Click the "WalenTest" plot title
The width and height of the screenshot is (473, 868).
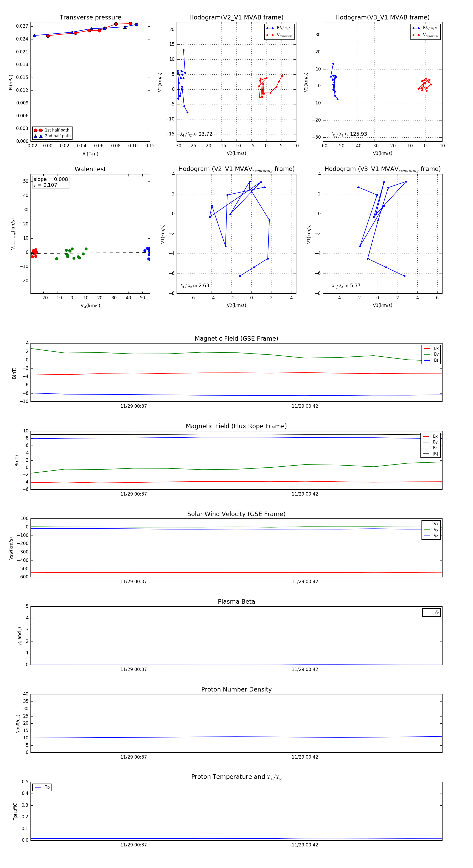(90, 169)
